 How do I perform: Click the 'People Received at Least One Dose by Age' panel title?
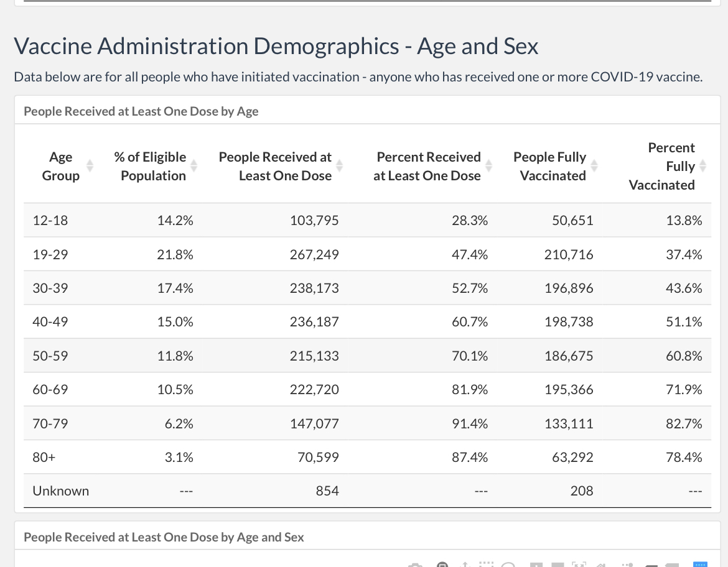[x=141, y=111]
